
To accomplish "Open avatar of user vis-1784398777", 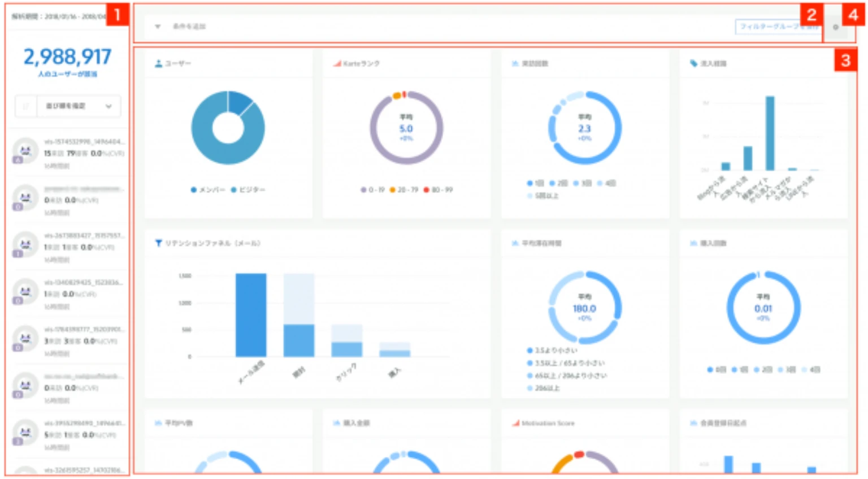I will 25,338.
